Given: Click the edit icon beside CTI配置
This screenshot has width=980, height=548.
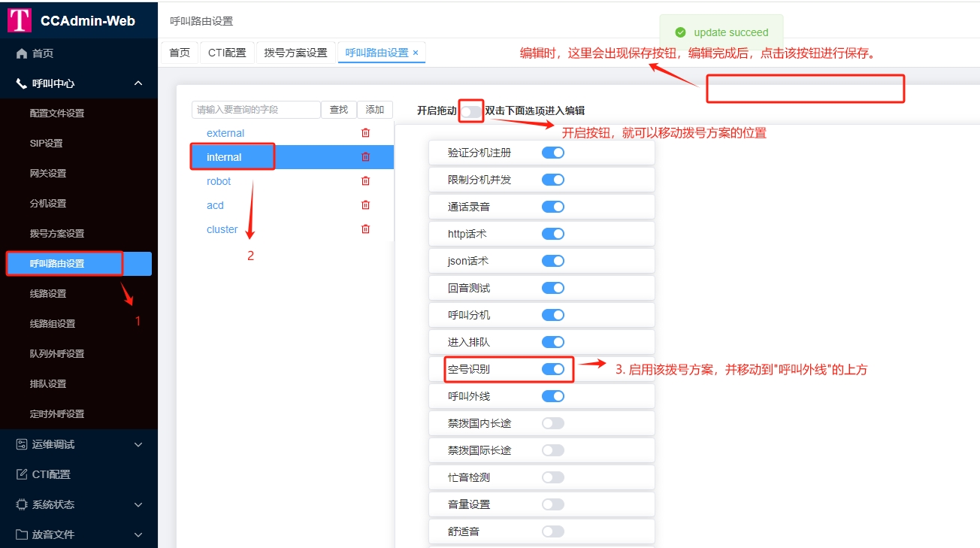Looking at the screenshot, I should click(23, 474).
